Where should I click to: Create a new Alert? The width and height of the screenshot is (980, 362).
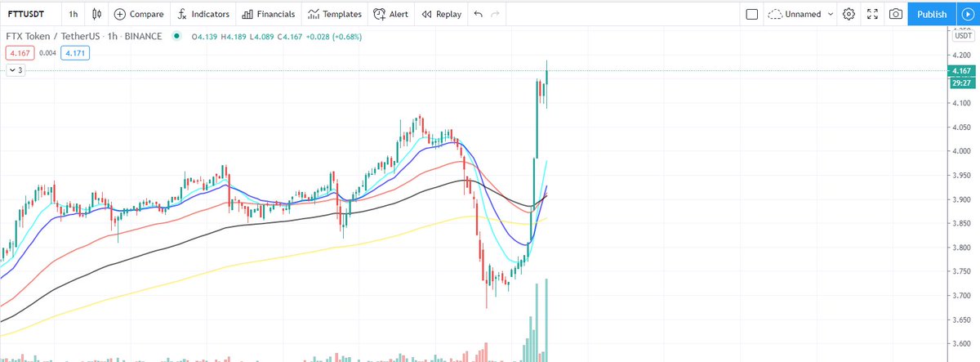coord(390,14)
